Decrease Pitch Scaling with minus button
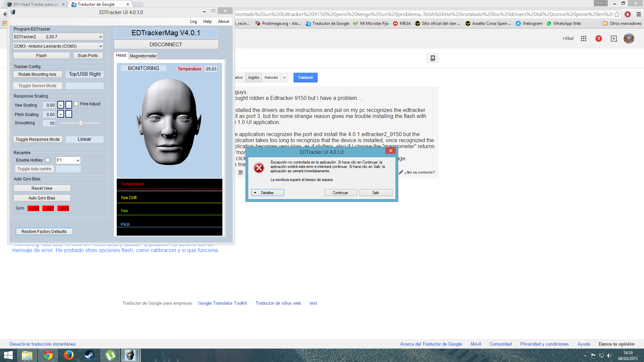The width and height of the screenshot is (644, 362). tap(69, 114)
